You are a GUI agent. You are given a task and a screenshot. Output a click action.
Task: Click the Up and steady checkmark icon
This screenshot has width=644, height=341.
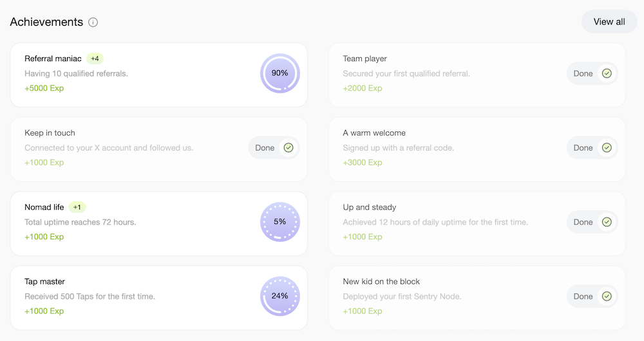[607, 222]
